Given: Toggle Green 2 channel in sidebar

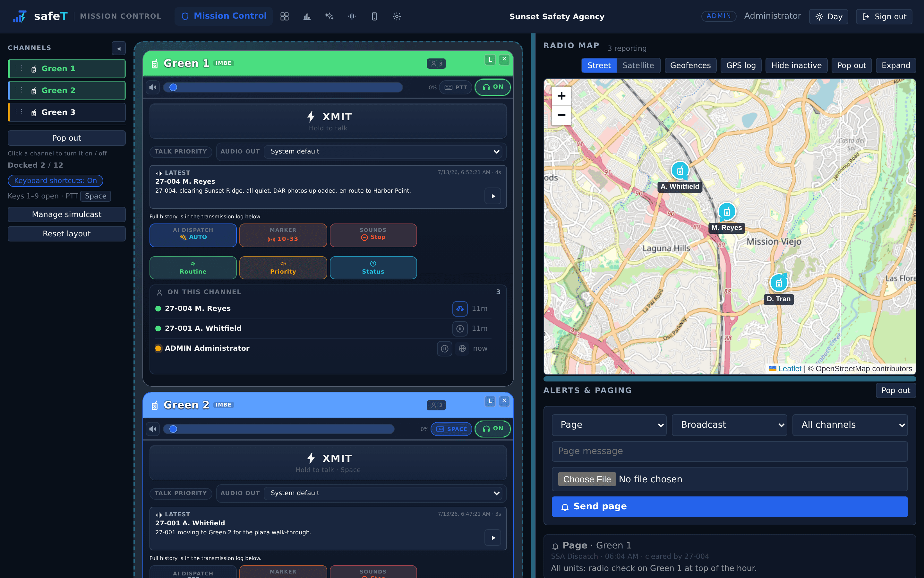Looking at the screenshot, I should point(67,91).
